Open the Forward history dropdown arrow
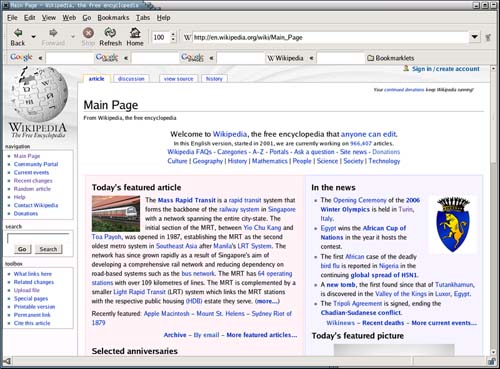The height and width of the screenshot is (369, 500). click(x=73, y=36)
